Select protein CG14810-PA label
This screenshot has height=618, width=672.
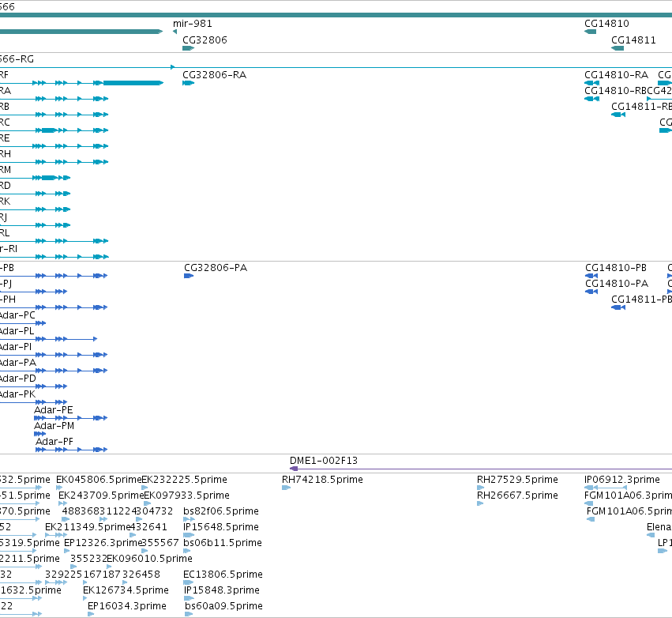coord(617,284)
